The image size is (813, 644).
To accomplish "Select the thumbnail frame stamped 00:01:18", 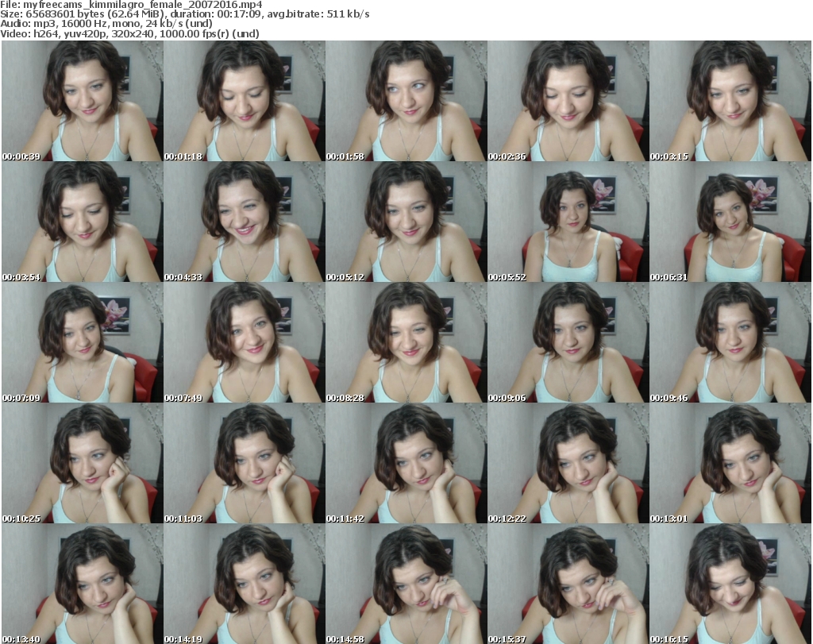I will (245, 101).
